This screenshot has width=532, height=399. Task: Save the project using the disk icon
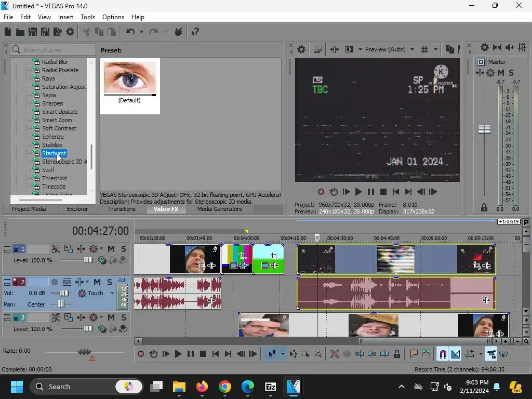pos(33,32)
